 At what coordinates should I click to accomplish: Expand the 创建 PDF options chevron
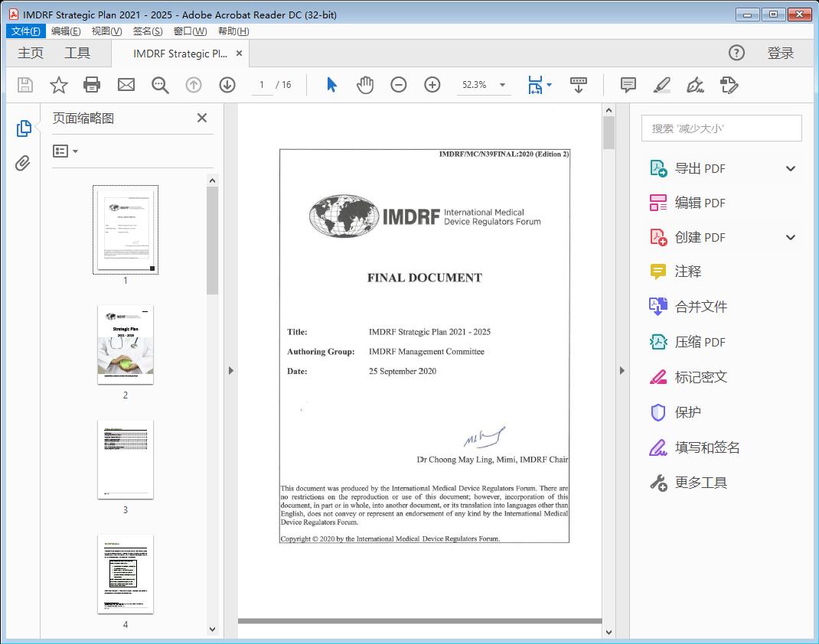pyautogui.click(x=791, y=237)
